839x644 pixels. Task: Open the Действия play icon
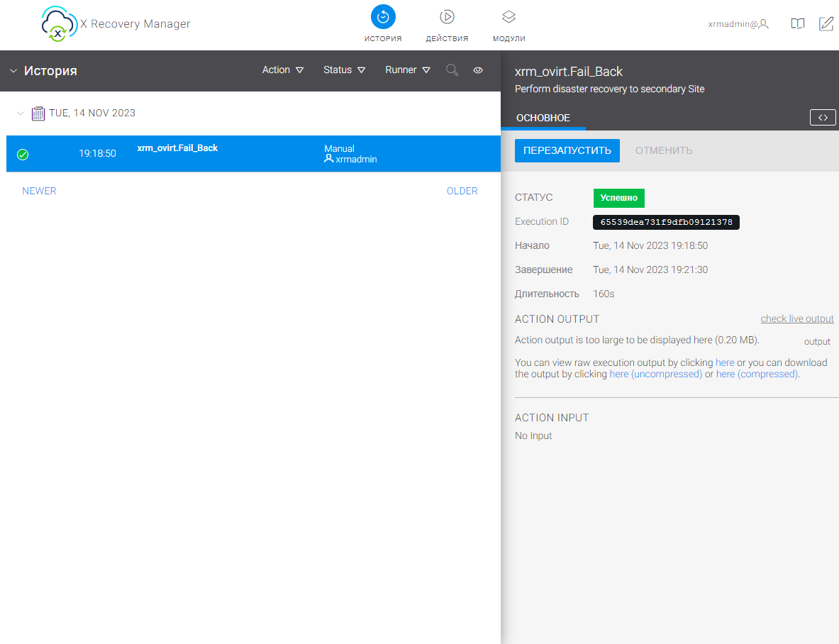447,17
